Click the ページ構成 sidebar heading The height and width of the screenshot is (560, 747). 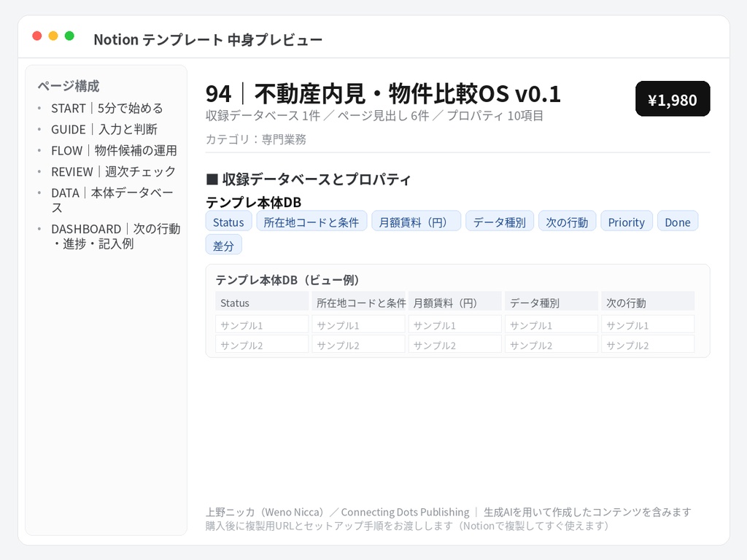click(69, 86)
